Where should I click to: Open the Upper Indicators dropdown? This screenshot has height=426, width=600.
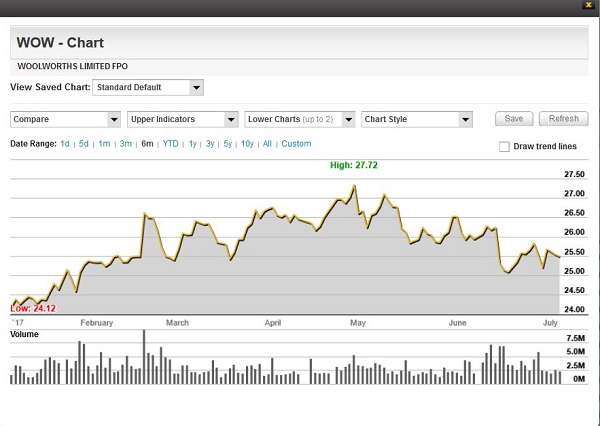(182, 119)
